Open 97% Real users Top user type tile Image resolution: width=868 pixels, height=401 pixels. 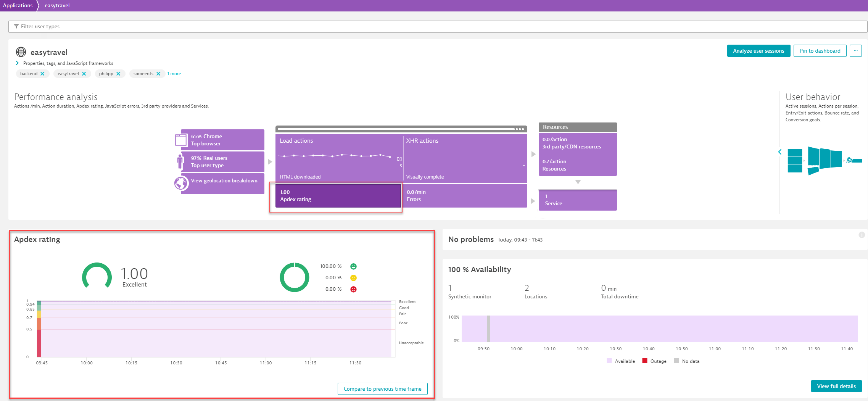pyautogui.click(x=222, y=162)
